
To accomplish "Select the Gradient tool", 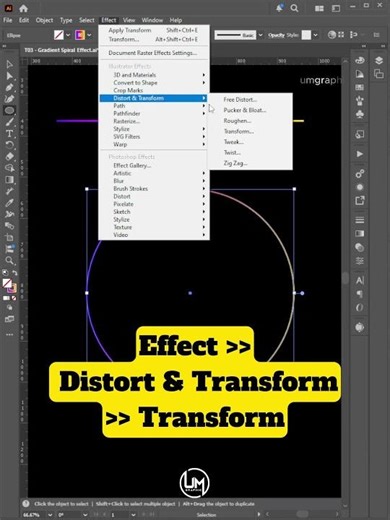I will 9,180.
